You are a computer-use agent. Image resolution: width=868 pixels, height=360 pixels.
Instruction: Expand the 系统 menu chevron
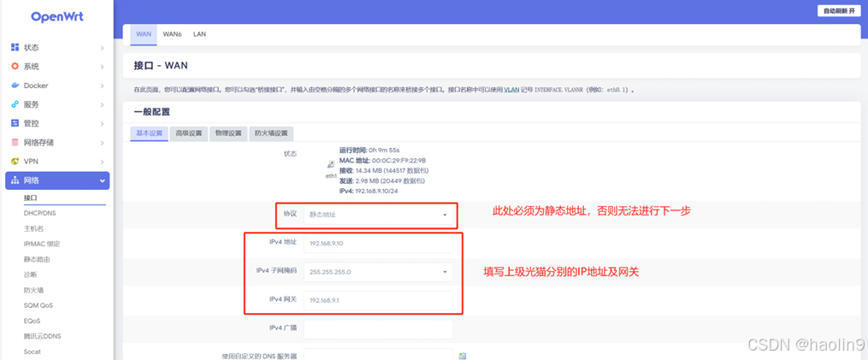point(102,67)
